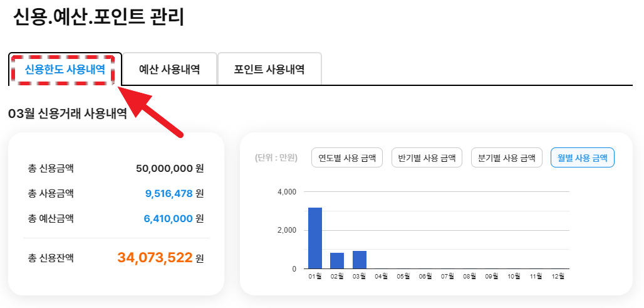The height and width of the screenshot is (308, 644).
Task: Click the (단위 : 만원) unit label
Action: tap(276, 158)
